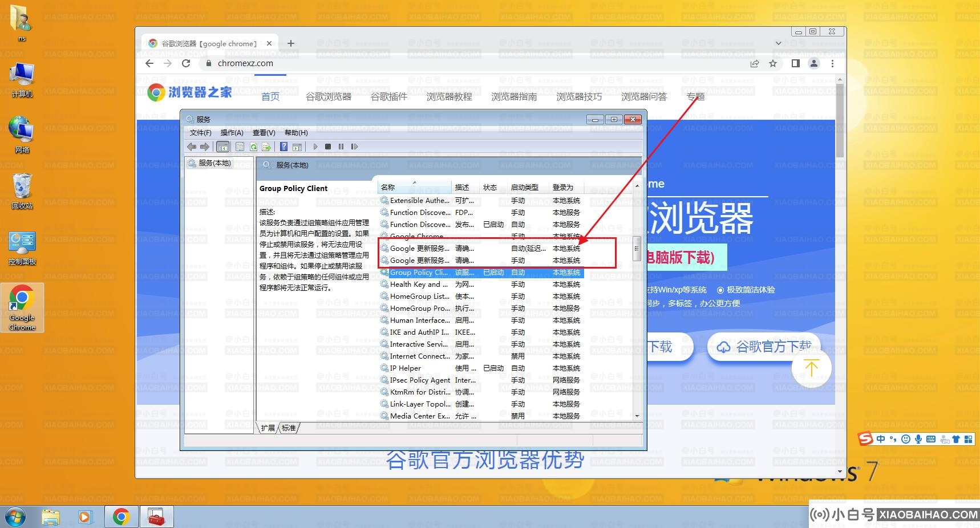980x528 pixels.
Task: Open the 查看(V) menu in Services
Action: pos(264,132)
